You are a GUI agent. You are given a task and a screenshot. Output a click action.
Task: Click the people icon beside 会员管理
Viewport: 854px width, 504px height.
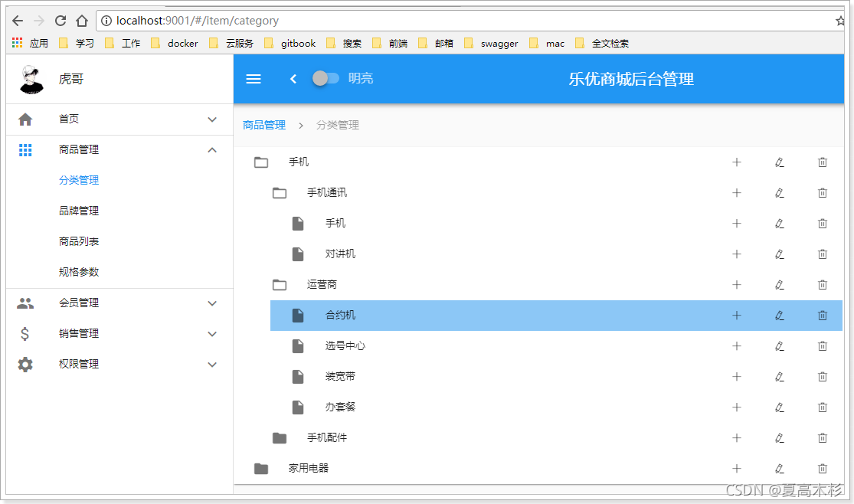(25, 303)
